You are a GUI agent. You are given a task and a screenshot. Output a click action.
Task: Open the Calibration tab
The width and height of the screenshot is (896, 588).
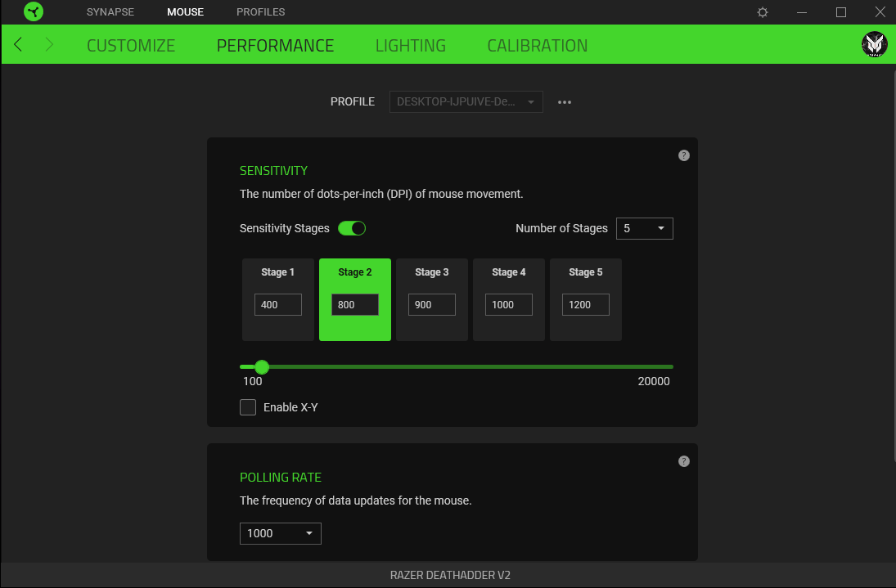[x=537, y=45]
